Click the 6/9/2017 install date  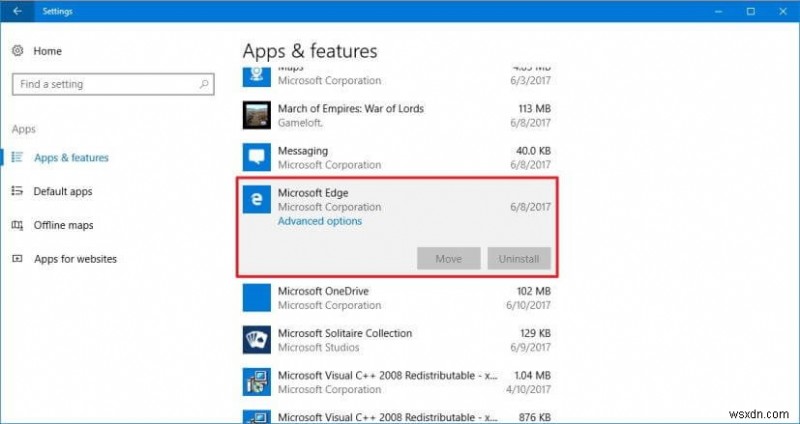(531, 347)
